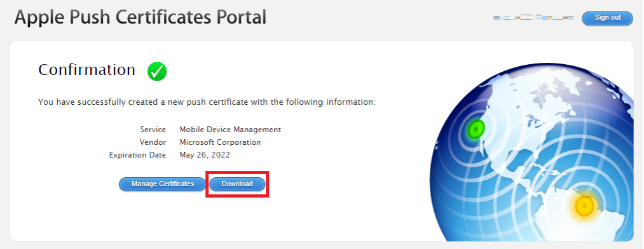Sign out of the portal
Viewport: 644px width, 249px height.
608,18
